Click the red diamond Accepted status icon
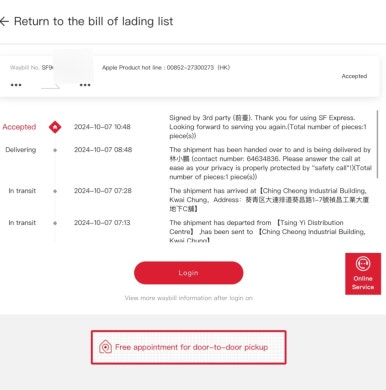This screenshot has width=386, height=390. 55,127
